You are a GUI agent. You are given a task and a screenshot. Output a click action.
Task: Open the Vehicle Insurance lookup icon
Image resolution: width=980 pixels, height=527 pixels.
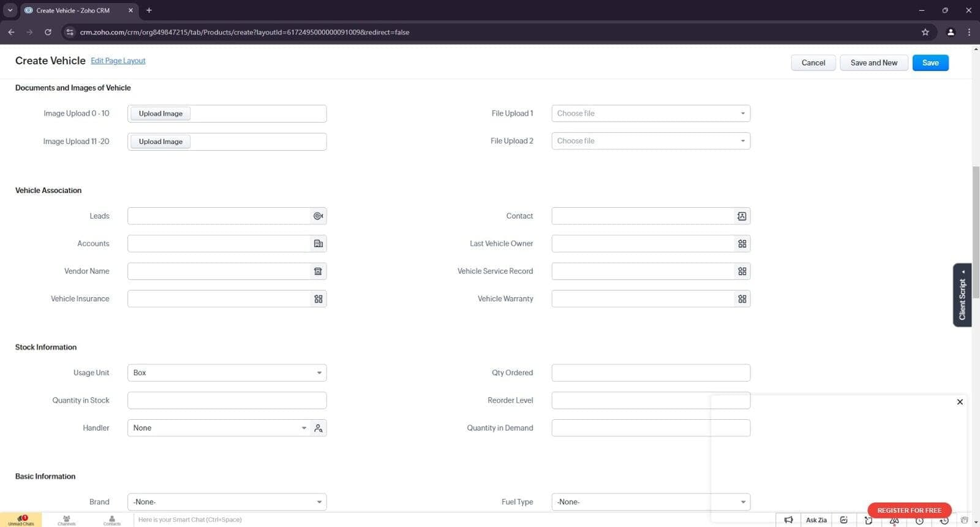pyautogui.click(x=318, y=298)
